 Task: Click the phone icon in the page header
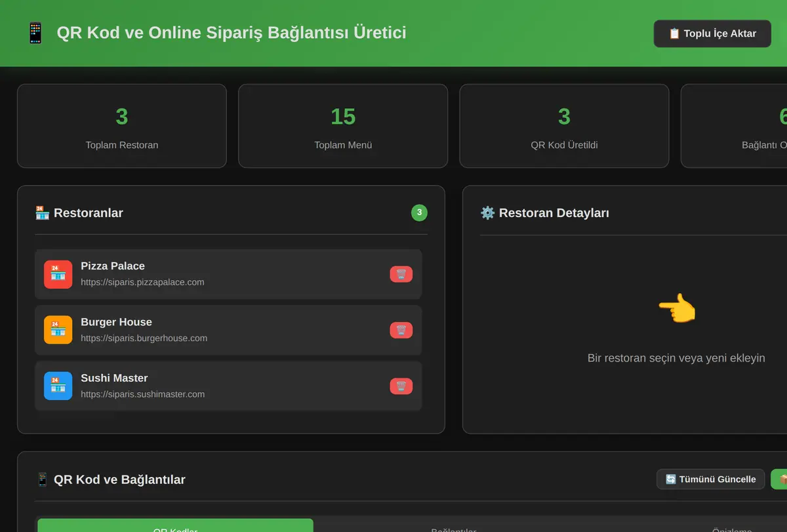[x=35, y=33]
